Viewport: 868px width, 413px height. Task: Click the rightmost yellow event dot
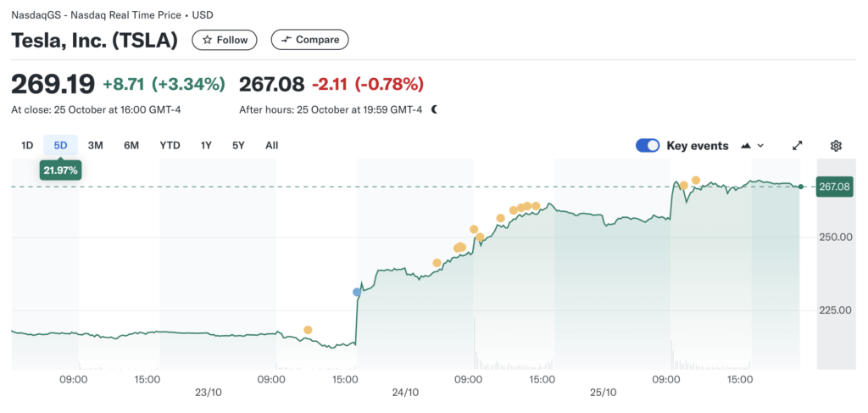(696, 181)
